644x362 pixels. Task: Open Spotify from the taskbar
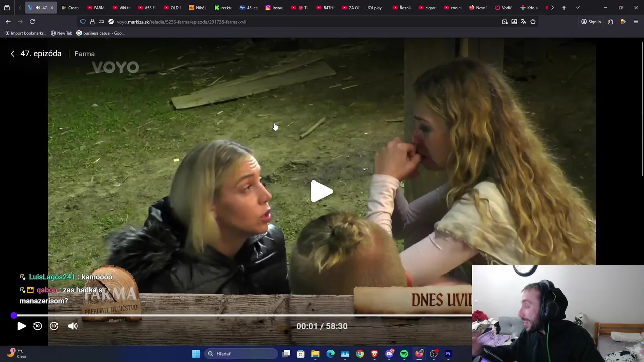[404, 354]
